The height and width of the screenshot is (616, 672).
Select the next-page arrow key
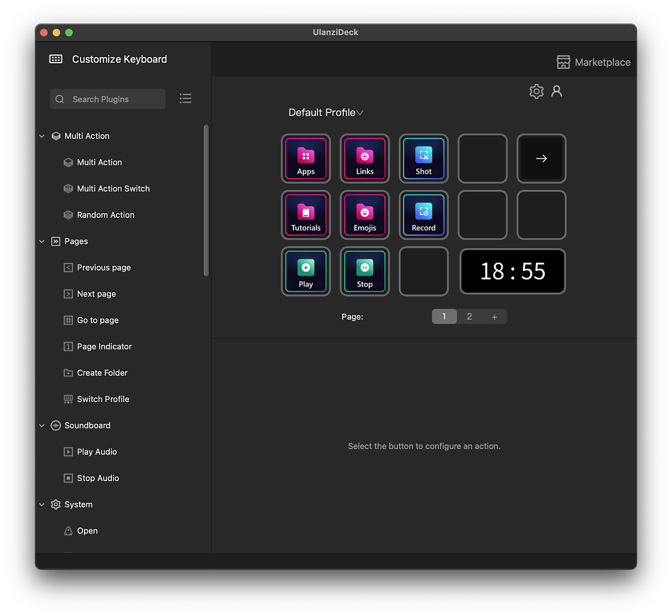(542, 158)
